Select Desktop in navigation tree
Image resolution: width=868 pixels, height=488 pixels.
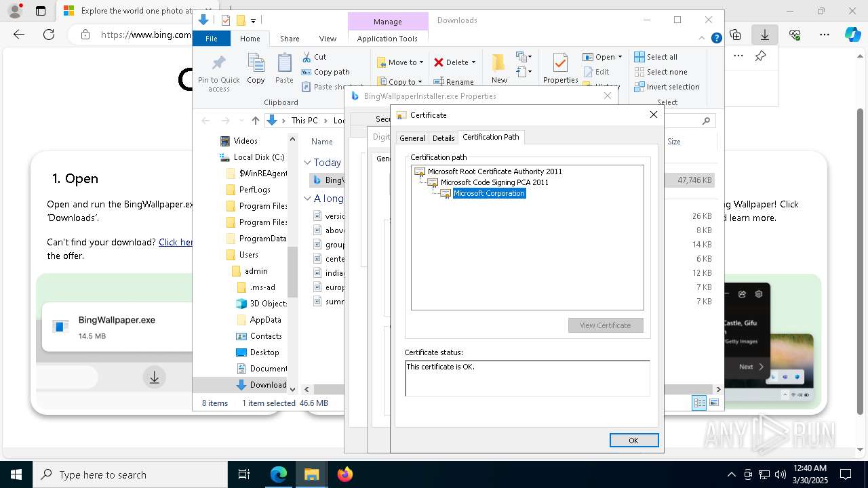coord(258,352)
